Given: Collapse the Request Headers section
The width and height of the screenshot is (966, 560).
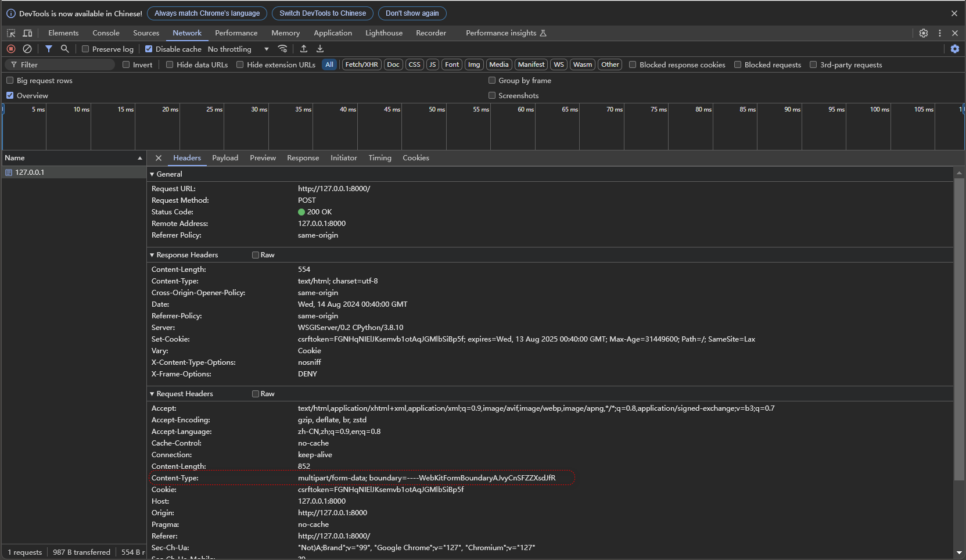Looking at the screenshot, I should 152,394.
